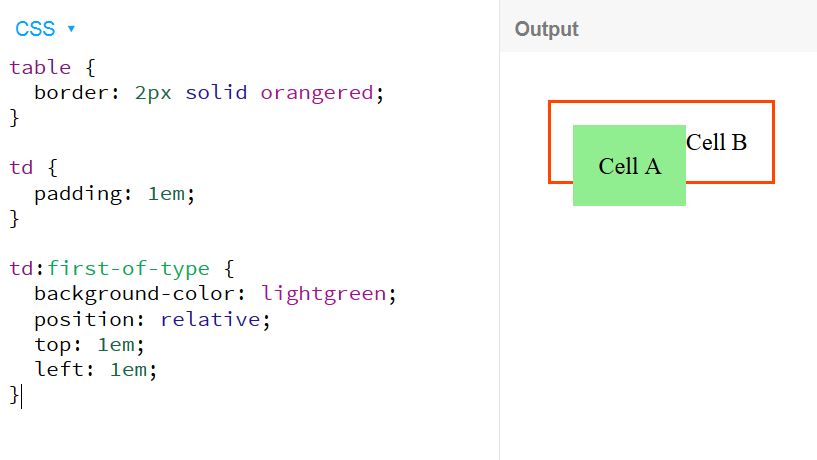Click the small arrow beside CSS

point(71,30)
